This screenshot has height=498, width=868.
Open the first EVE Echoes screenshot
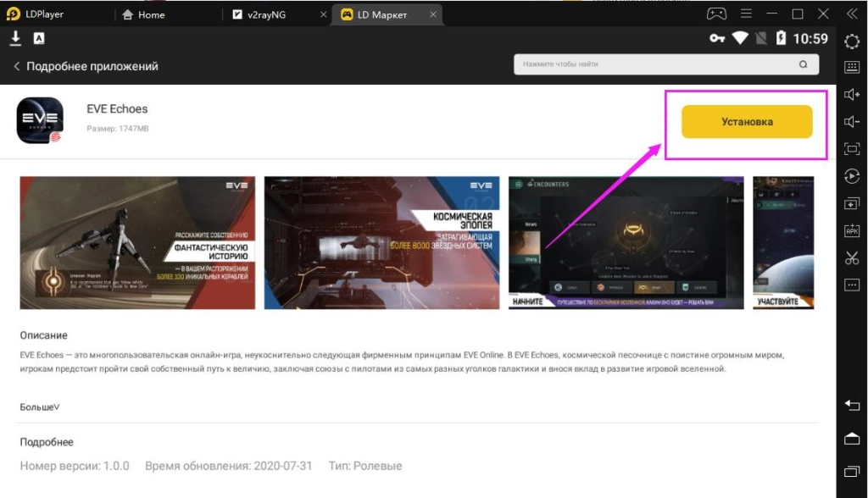pyautogui.click(x=137, y=243)
